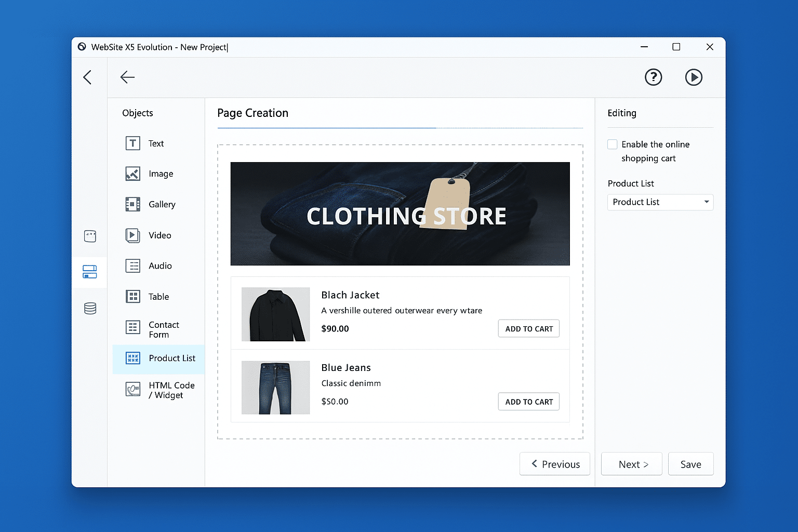The width and height of the screenshot is (798, 532).
Task: Select the HTML Code / Widget object
Action: (171, 390)
